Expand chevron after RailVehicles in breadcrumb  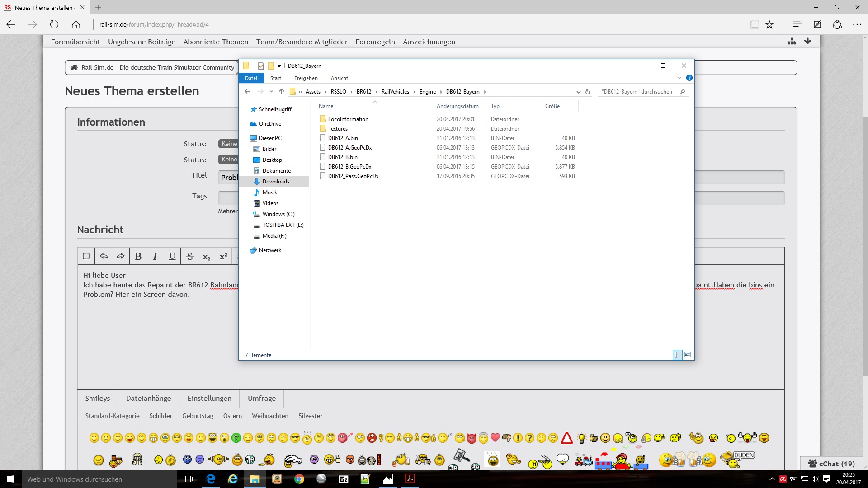click(x=414, y=92)
